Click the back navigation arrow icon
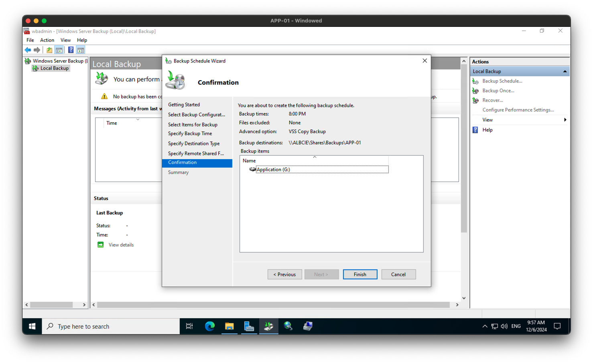The width and height of the screenshot is (593, 364). pyautogui.click(x=27, y=50)
